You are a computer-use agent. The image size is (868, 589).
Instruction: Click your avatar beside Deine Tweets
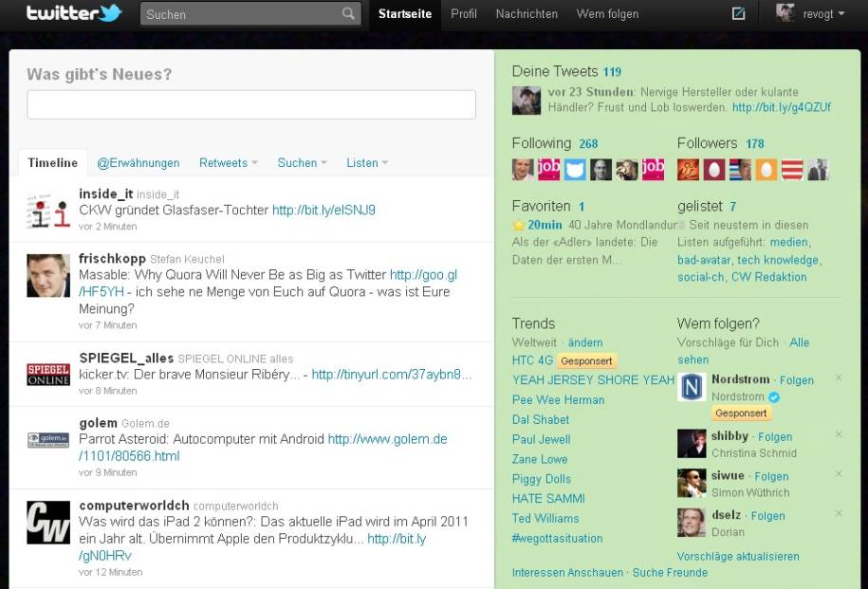point(526,101)
